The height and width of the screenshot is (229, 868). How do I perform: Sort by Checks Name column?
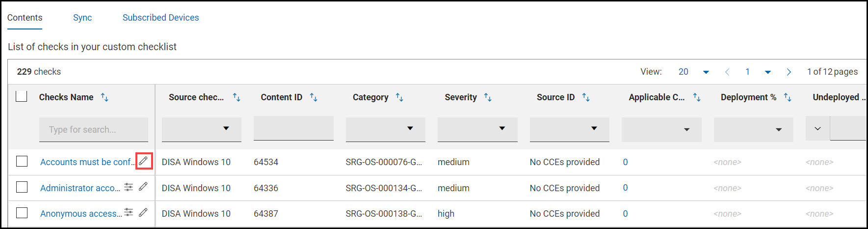point(105,97)
